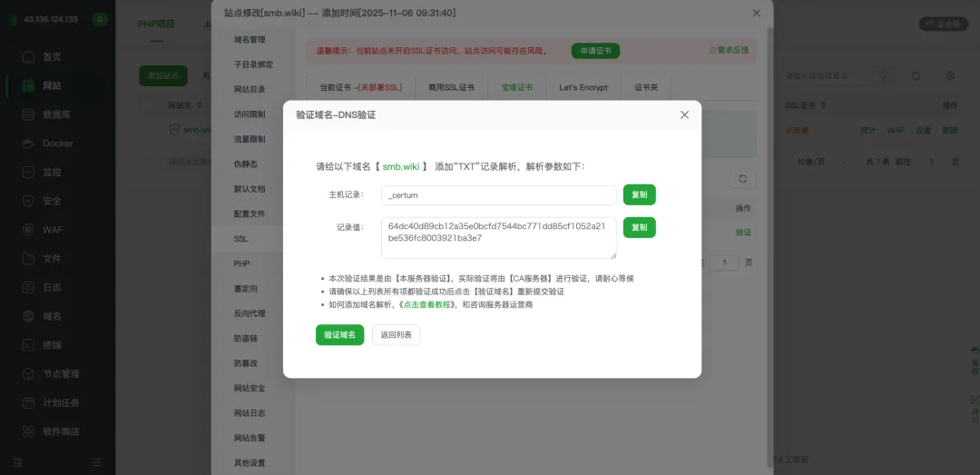Click 设置 action for smb.wiki row
The image size is (980, 475).
point(923,131)
